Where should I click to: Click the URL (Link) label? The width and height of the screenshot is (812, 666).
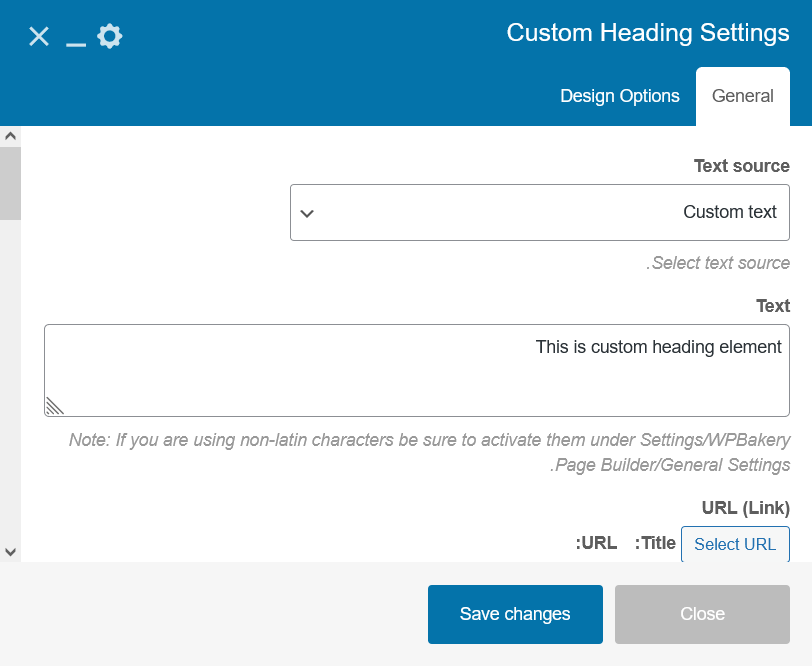point(746,508)
